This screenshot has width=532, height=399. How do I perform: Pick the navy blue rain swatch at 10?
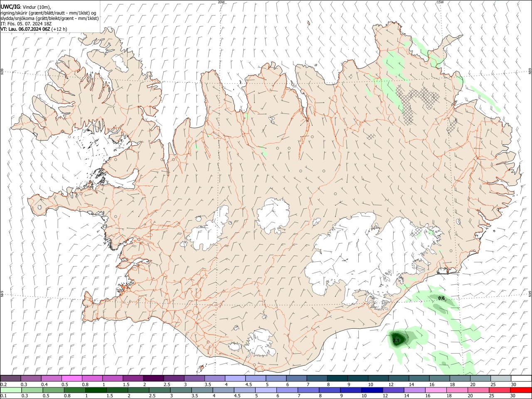[x=373, y=390]
